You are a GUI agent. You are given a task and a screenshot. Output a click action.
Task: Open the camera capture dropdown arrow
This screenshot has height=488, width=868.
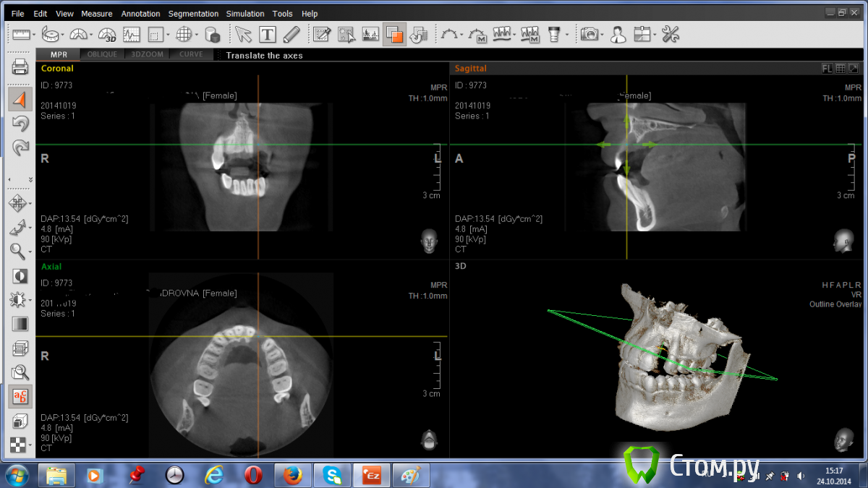(602, 35)
